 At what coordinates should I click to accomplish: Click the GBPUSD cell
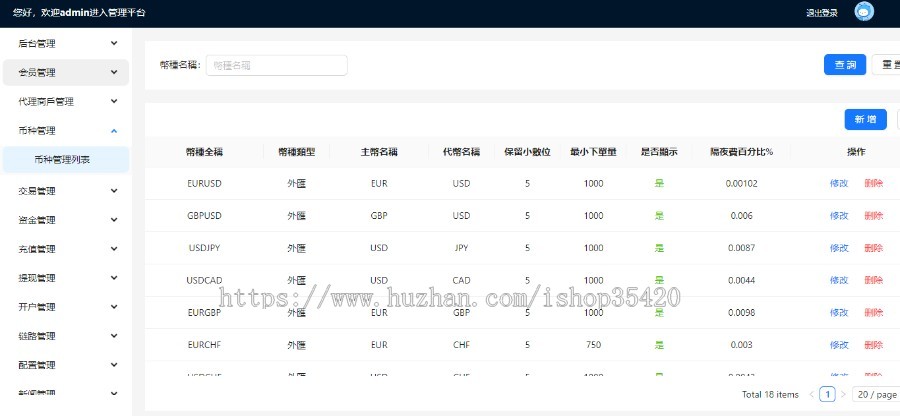pyautogui.click(x=204, y=216)
